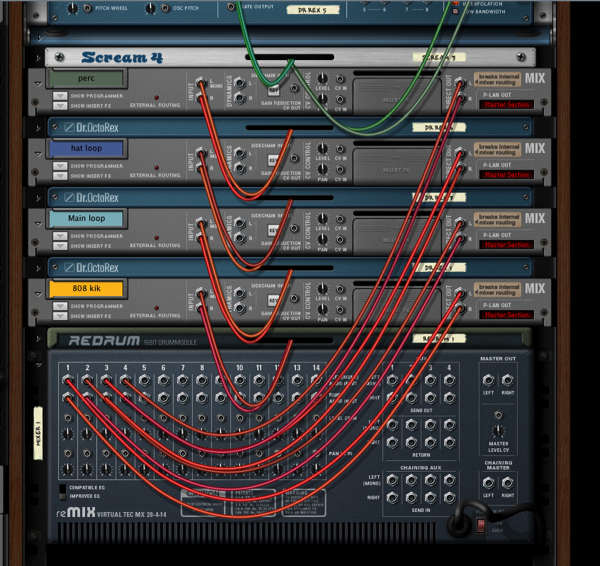Toggle Show Insert FX on perc channel
Image resolution: width=600 pixels, height=566 pixels.
pyautogui.click(x=60, y=106)
